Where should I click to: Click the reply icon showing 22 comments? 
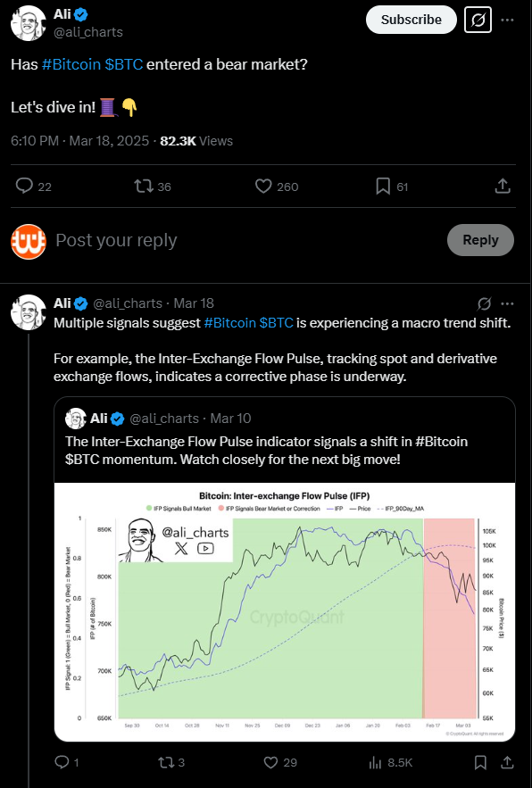click(x=34, y=187)
